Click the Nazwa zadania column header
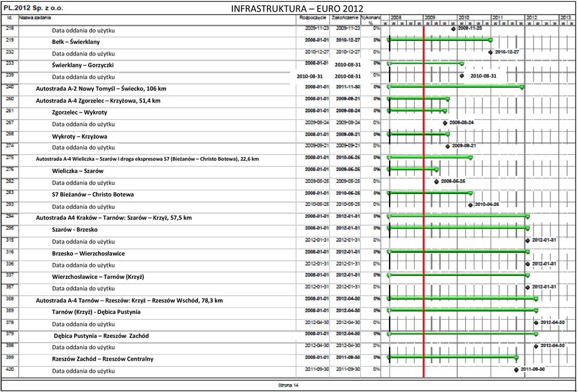This screenshot has height=392, width=578. [35, 17]
